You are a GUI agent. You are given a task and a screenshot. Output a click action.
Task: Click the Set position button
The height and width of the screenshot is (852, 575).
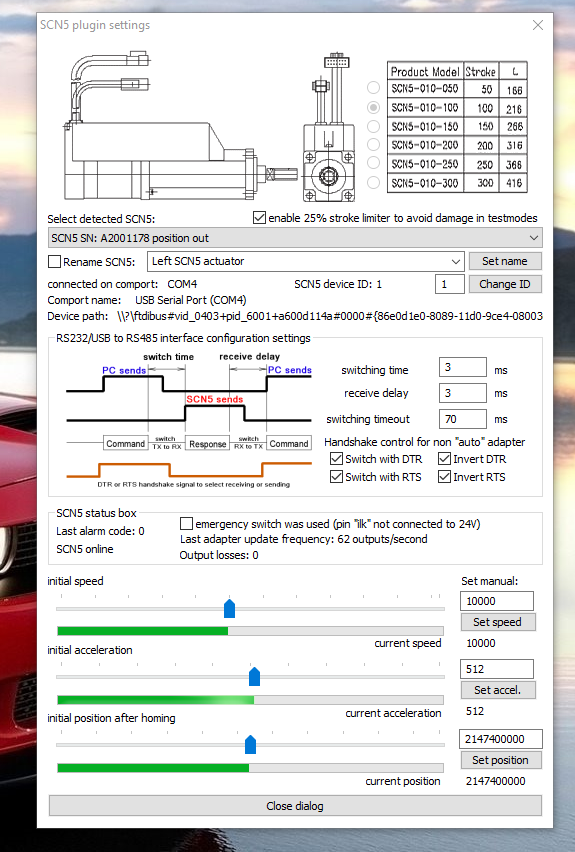point(501,760)
